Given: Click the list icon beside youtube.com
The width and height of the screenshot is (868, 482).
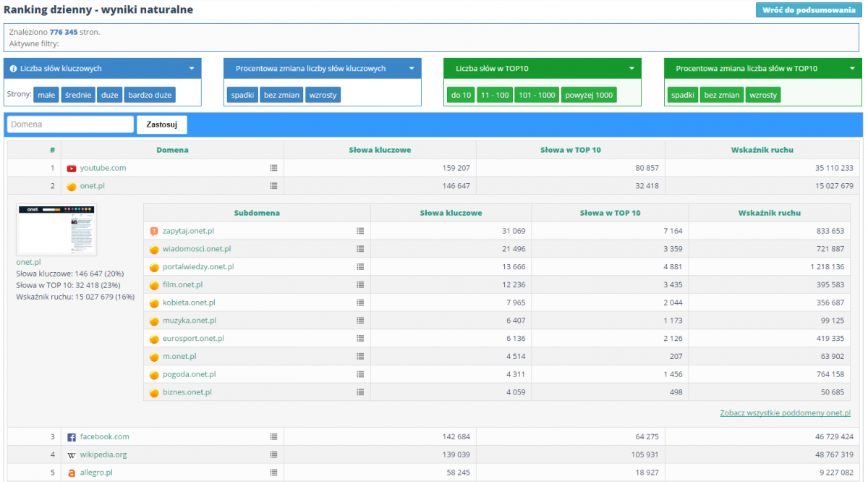Looking at the screenshot, I should (x=273, y=168).
